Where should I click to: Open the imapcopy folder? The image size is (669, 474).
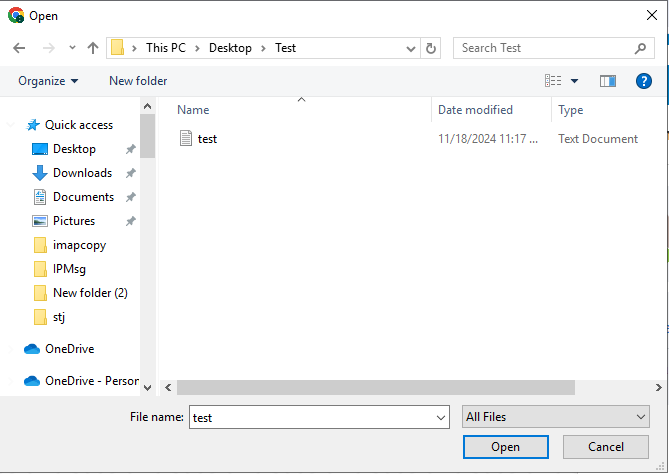point(79,245)
